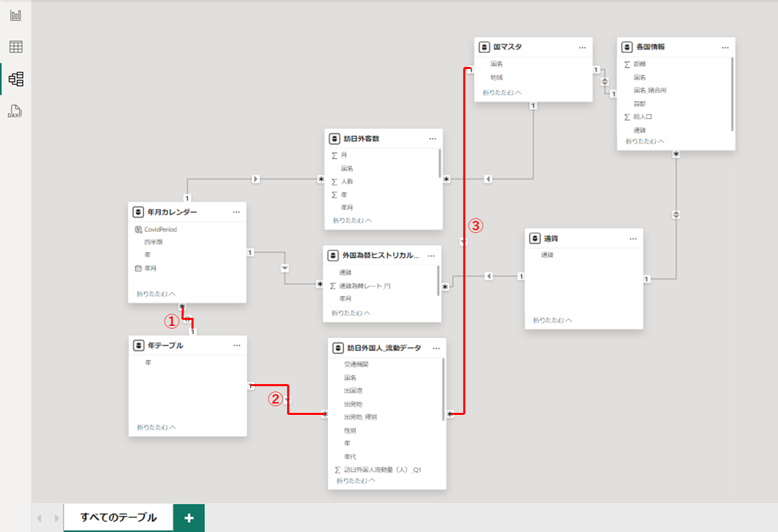Collapse the 各国情報 table card

tap(645, 141)
